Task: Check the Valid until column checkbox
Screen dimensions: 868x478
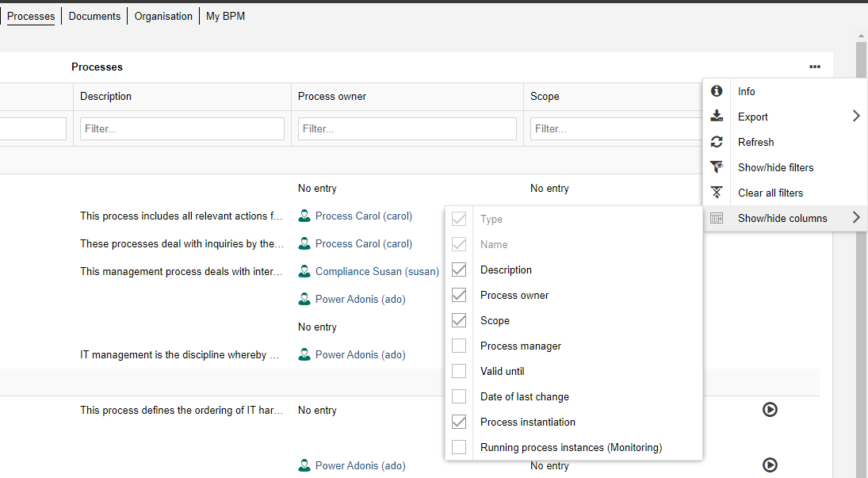Action: point(459,371)
